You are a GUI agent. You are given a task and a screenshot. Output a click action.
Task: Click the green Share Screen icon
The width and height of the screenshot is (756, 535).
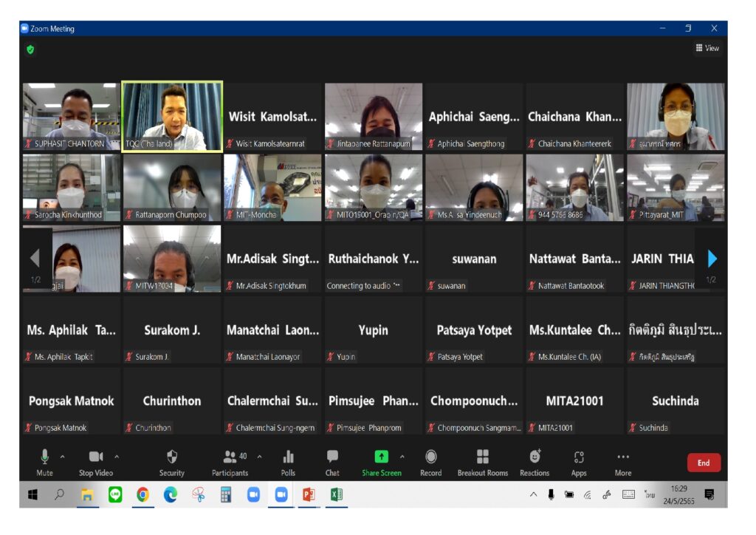pyautogui.click(x=381, y=457)
